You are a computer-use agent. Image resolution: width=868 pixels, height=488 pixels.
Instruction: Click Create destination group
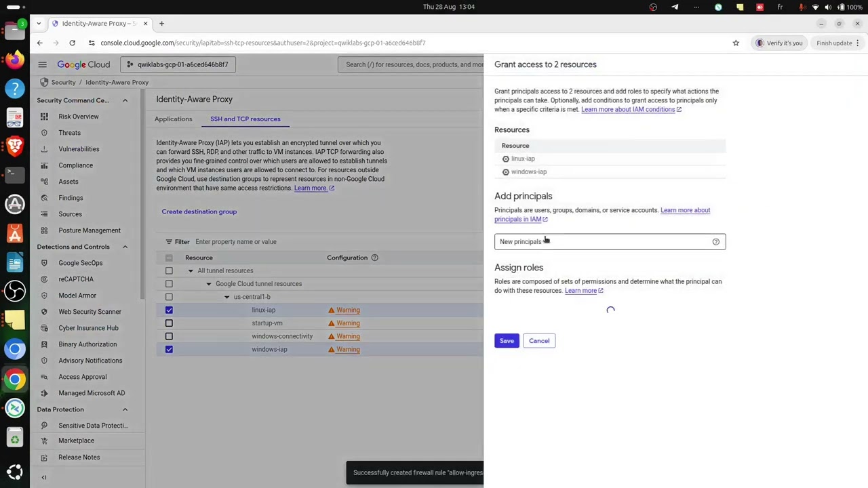(199, 211)
